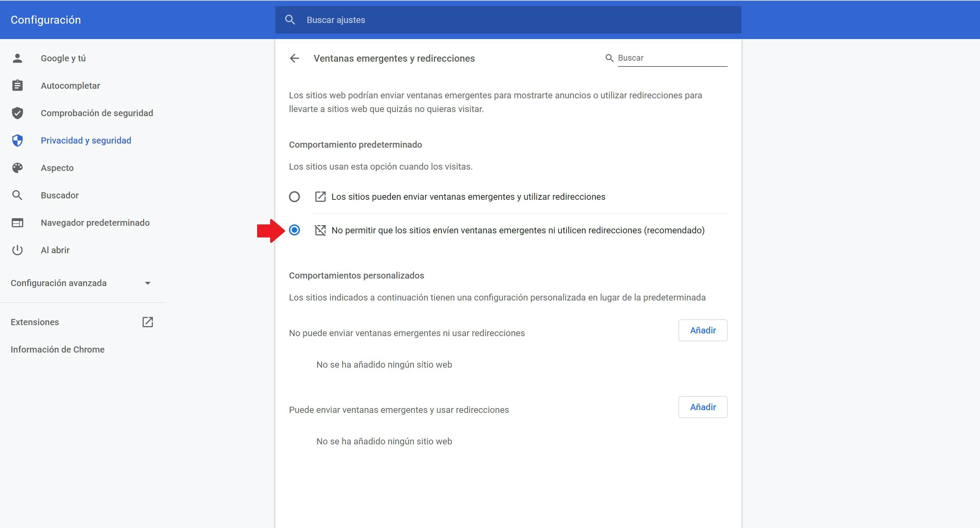Select the recommended block pop-ups radio button

[294, 230]
